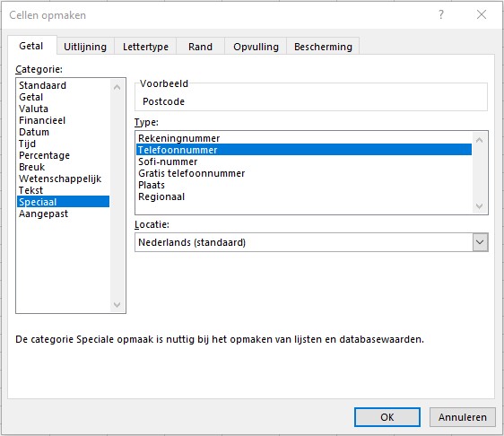Viewport: 504px width, 436px height.
Task: Open the Uitlijning tab
Action: (85, 47)
